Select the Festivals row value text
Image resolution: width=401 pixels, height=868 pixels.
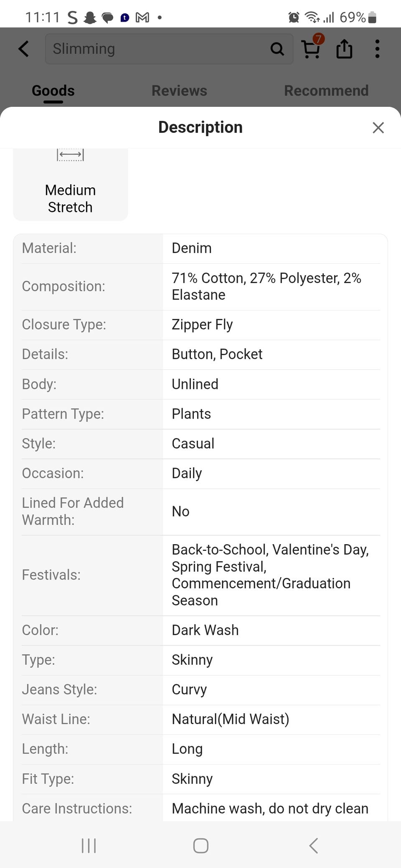(270, 575)
